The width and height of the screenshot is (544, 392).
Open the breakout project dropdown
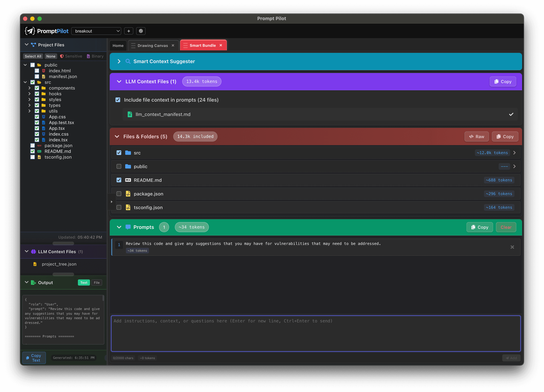[96, 31]
